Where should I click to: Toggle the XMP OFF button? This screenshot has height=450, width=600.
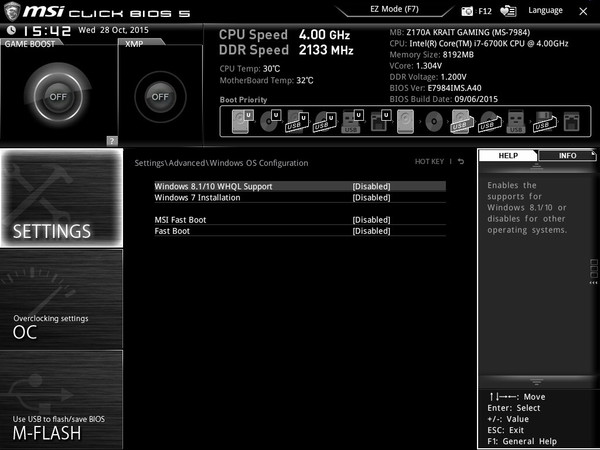[x=160, y=97]
